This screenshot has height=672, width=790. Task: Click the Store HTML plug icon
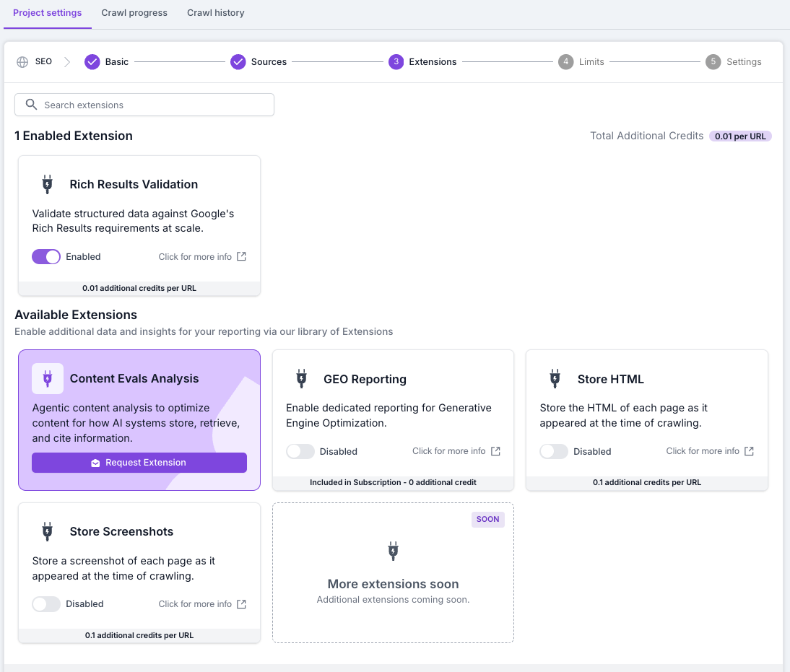555,379
